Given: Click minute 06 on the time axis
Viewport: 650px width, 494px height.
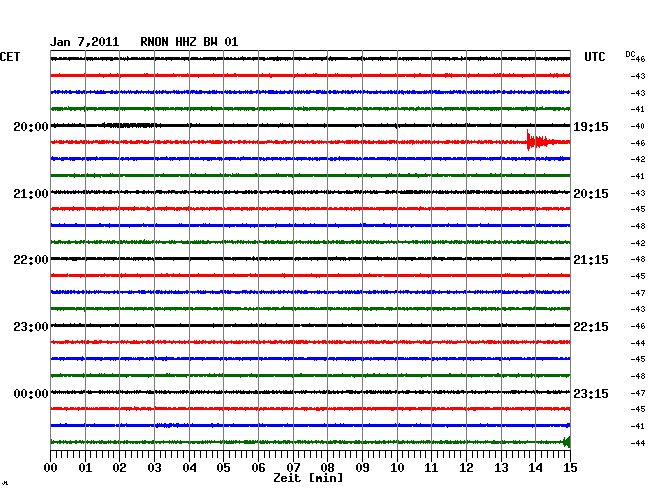Looking at the screenshot, I should 258,467.
